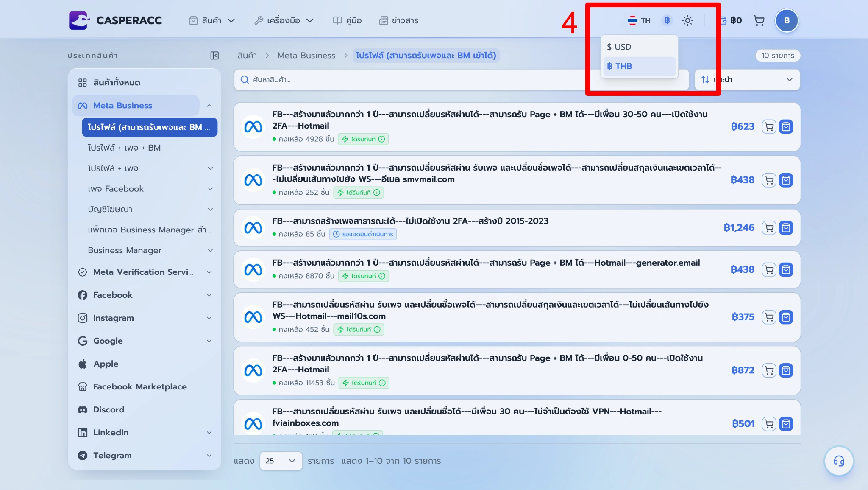Viewport: 868px width, 490px height.
Task: Open the currency selector baht icon
Action: (667, 20)
